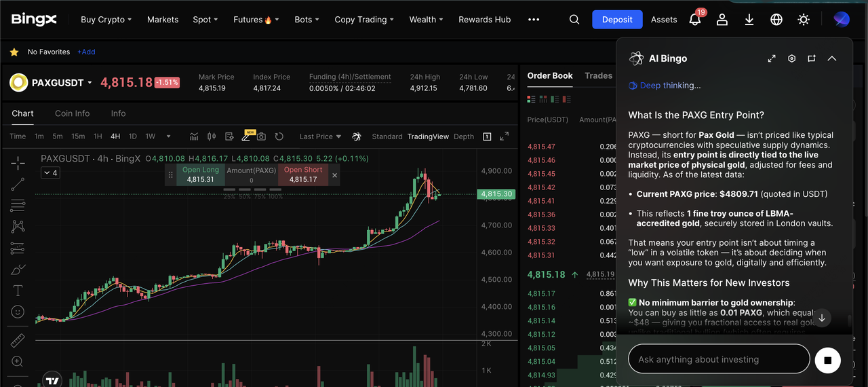
Task: Start a new AI Bingo chat
Action: pos(811,58)
